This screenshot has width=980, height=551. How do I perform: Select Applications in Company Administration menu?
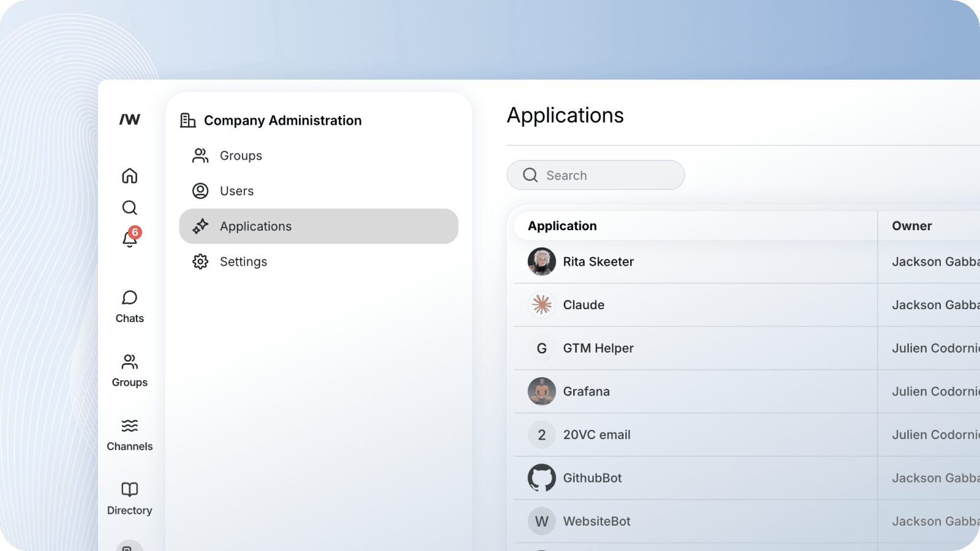318,227
